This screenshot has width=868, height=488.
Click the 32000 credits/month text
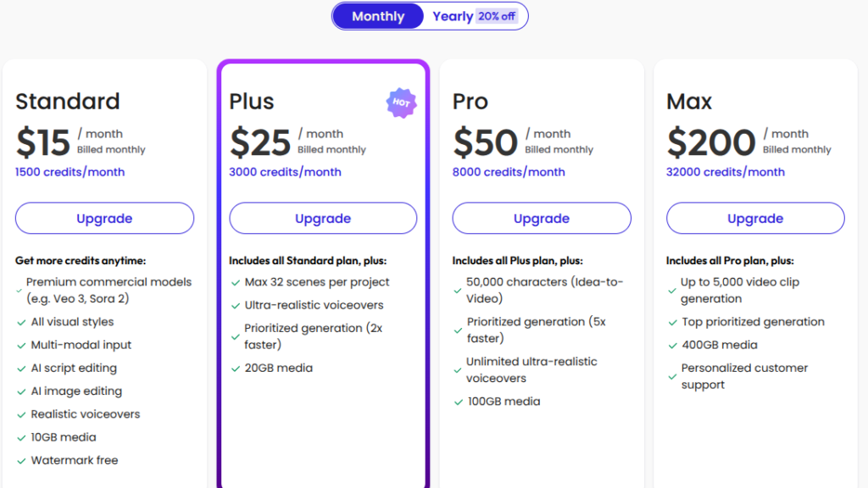pos(726,172)
